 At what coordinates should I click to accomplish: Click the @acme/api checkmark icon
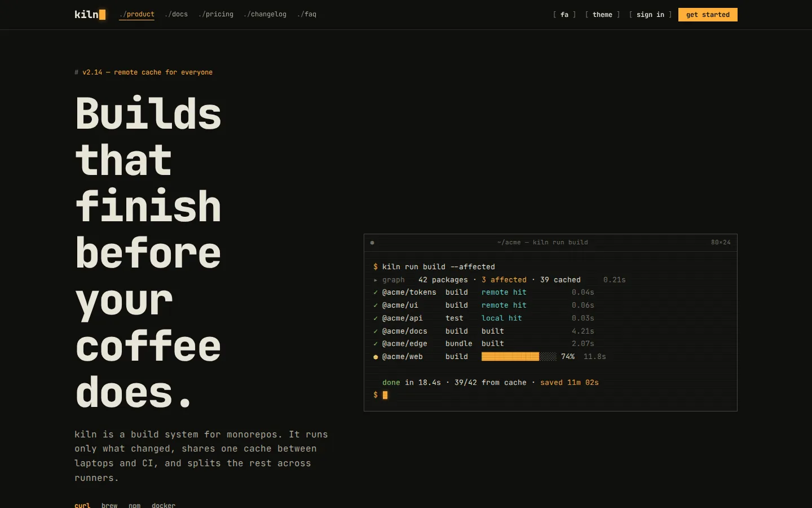376,318
